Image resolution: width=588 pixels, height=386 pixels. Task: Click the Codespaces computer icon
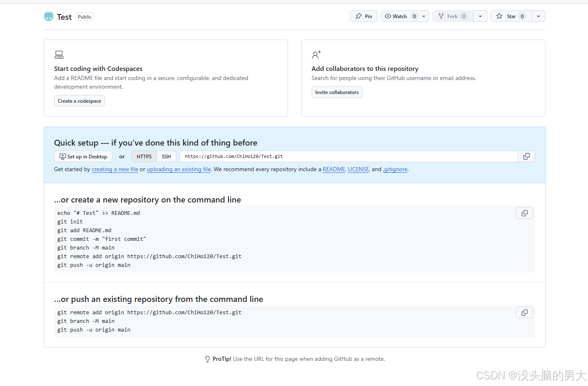coord(59,55)
